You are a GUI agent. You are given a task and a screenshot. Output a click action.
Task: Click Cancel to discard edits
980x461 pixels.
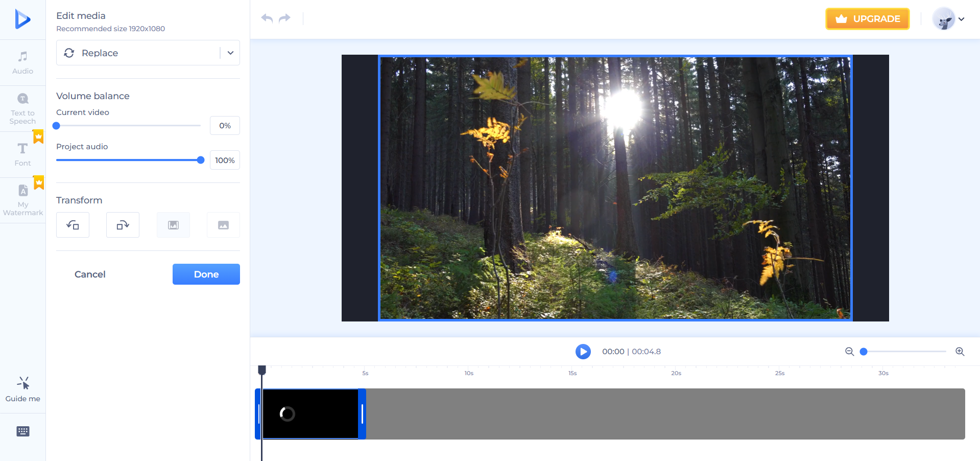[x=90, y=274]
